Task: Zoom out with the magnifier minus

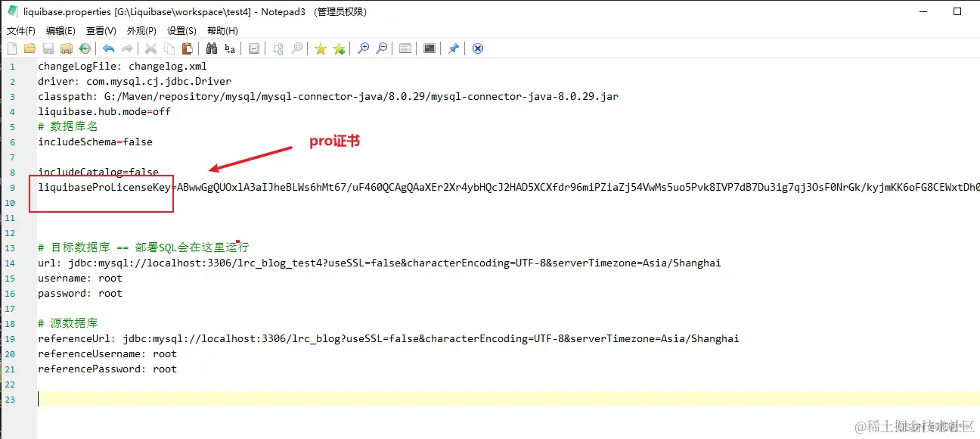Action: click(381, 48)
